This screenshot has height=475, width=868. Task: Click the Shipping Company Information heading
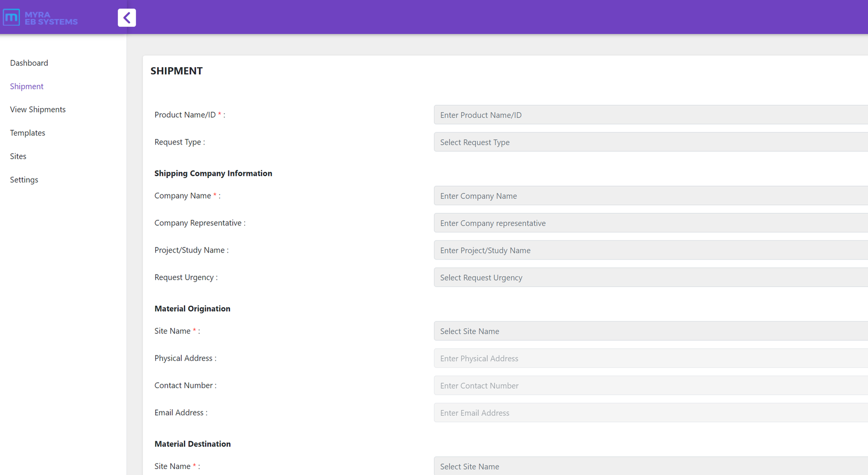(213, 173)
